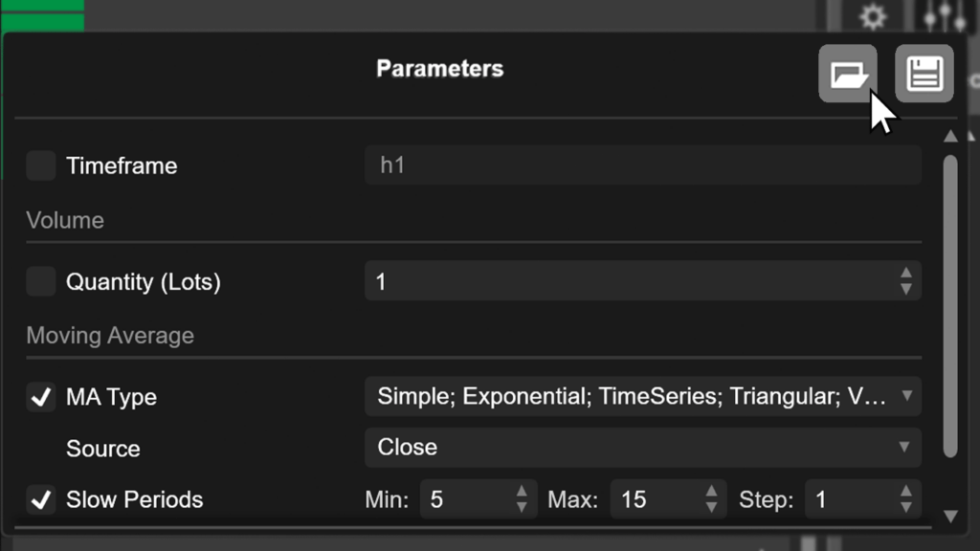This screenshot has height=551, width=980.
Task: Click the Slow Periods Max value field
Action: pyautogui.click(x=656, y=499)
